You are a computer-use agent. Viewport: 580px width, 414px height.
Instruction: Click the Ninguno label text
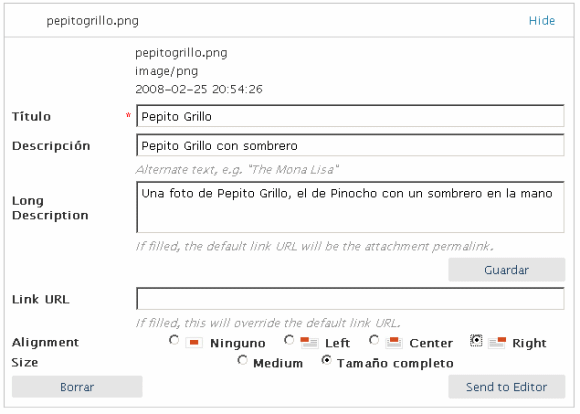[x=237, y=343]
